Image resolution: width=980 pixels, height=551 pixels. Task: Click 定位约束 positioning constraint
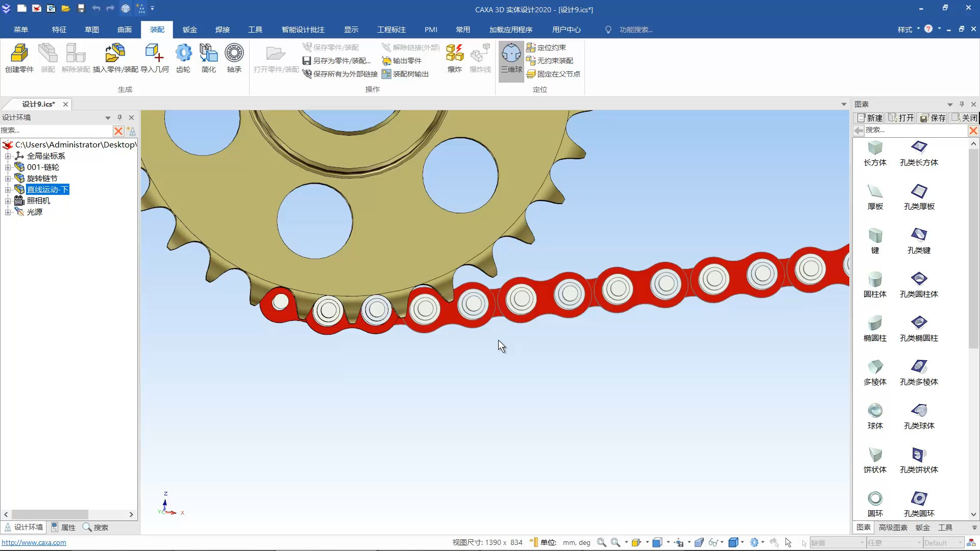point(546,47)
